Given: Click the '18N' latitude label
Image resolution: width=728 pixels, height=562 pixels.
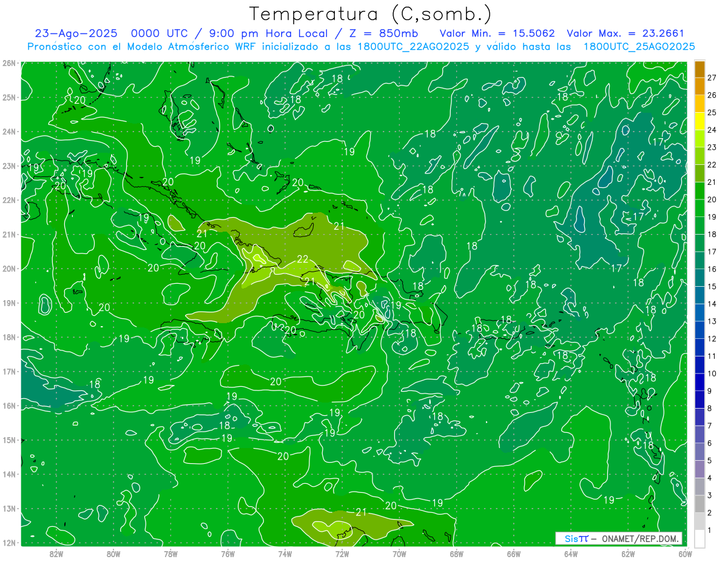Looking at the screenshot, I should click(x=8, y=337).
